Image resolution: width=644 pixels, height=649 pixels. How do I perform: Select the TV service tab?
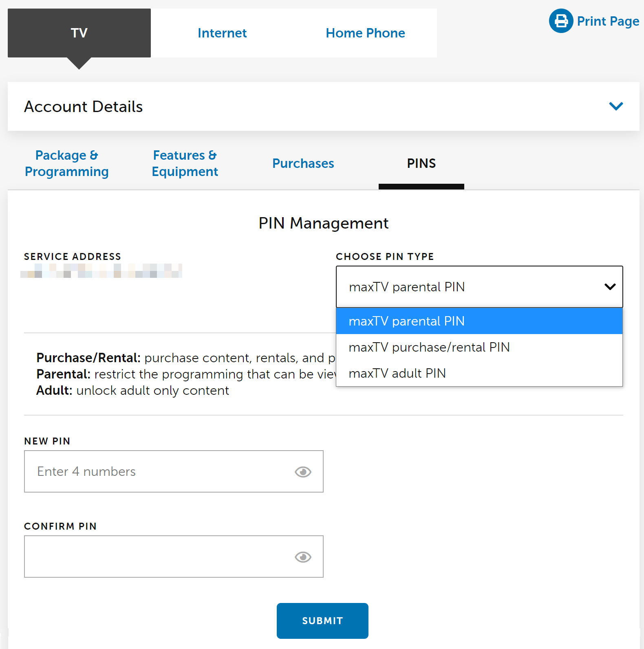click(x=79, y=33)
